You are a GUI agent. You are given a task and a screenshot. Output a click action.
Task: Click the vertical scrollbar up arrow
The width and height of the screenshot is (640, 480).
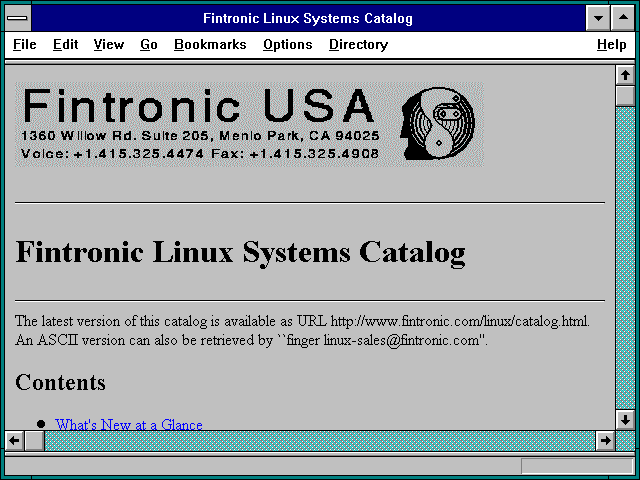(625, 75)
